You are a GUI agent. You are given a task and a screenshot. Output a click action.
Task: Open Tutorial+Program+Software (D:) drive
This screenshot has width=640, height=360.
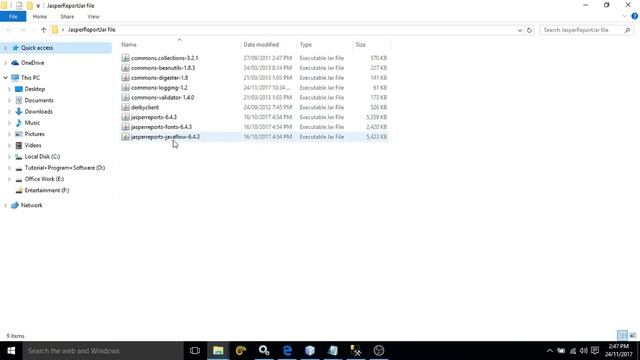pyautogui.click(x=64, y=168)
